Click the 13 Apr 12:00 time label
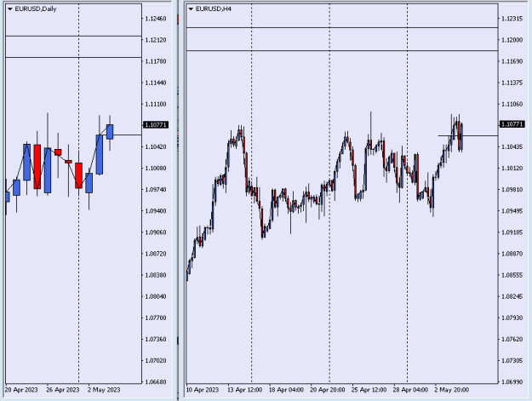The width and height of the screenshot is (532, 401). [x=244, y=390]
